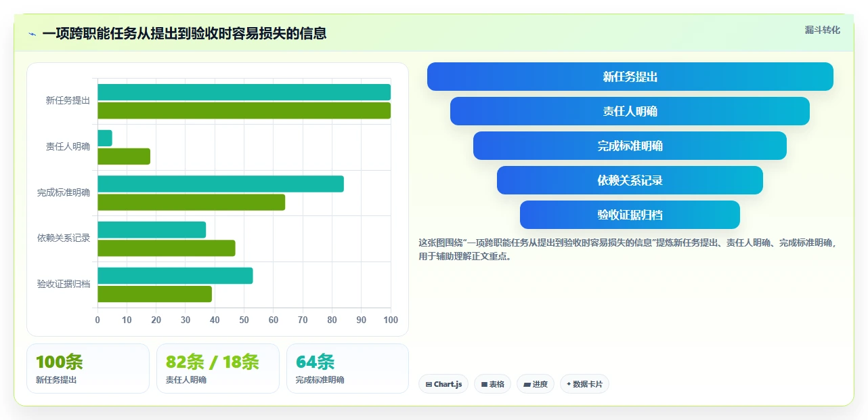Click the teal bar for 责任人明确
Image resolution: width=868 pixels, height=420 pixels.
coord(105,138)
